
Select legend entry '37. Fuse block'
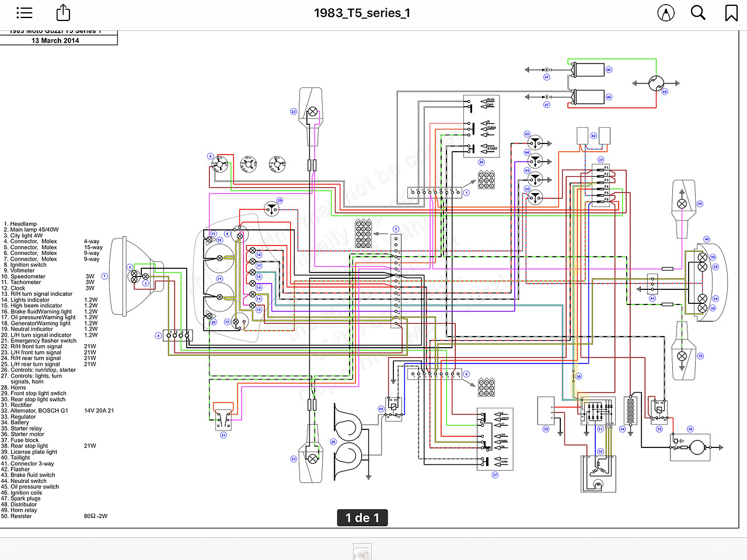20,440
